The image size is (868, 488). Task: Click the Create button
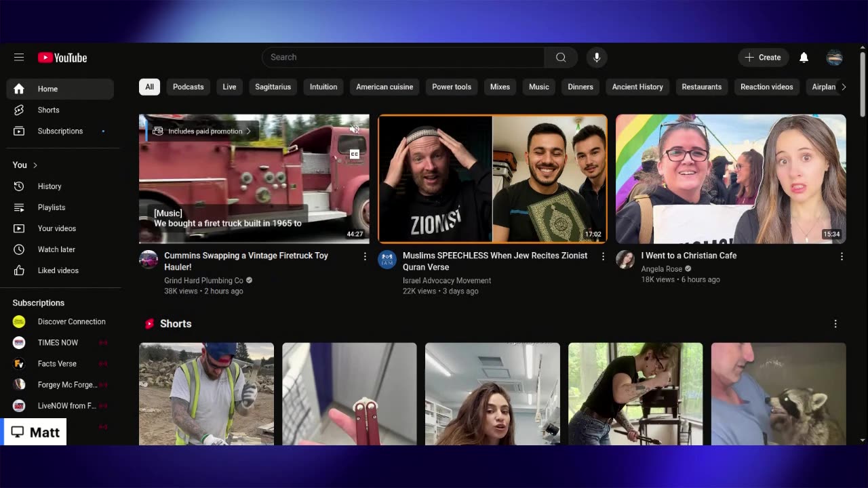click(763, 58)
